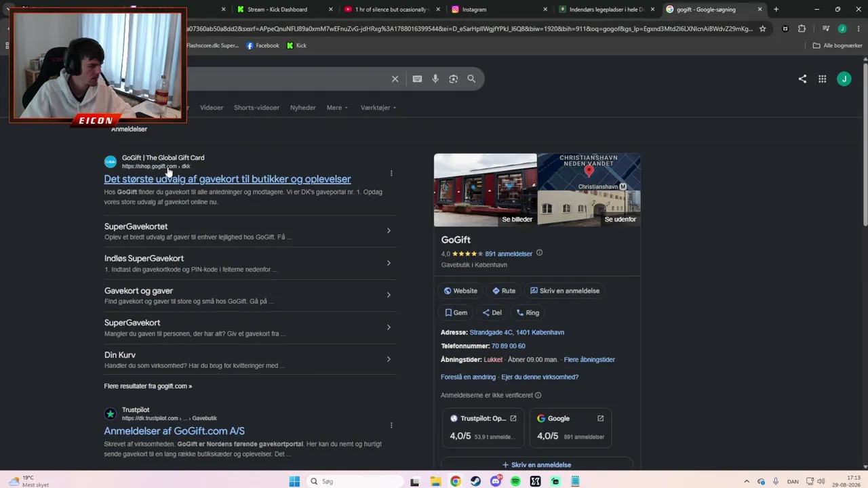
Task: Show info about GoGift's review rating
Action: 540,253
